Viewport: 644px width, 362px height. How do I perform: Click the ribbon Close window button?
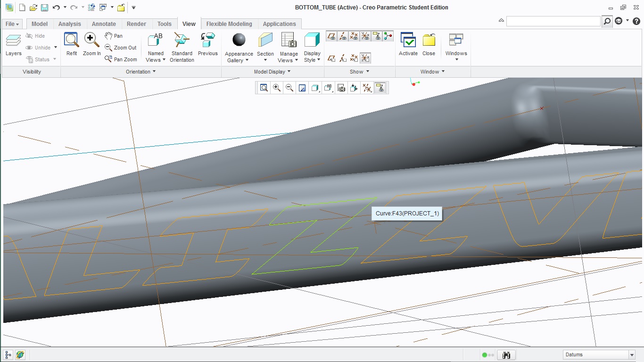point(429,44)
